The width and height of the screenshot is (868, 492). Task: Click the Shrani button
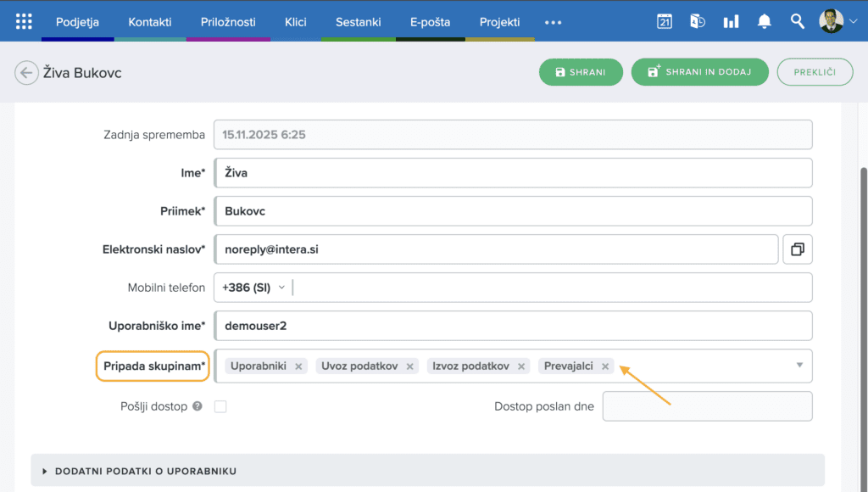click(581, 72)
